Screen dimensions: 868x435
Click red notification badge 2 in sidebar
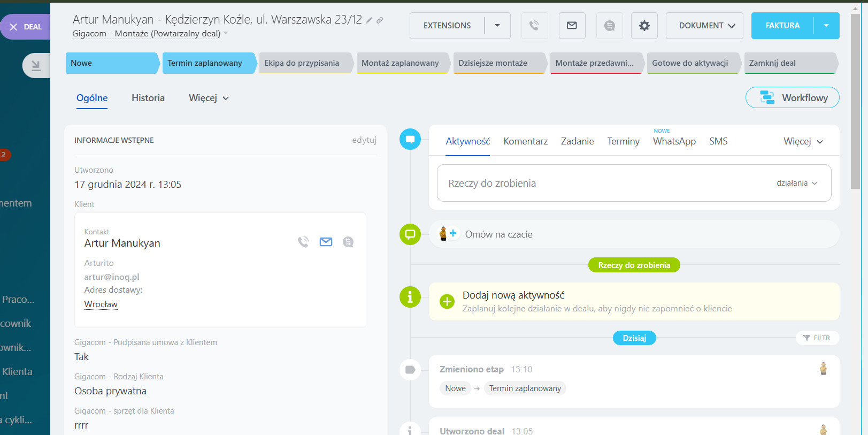(4, 155)
